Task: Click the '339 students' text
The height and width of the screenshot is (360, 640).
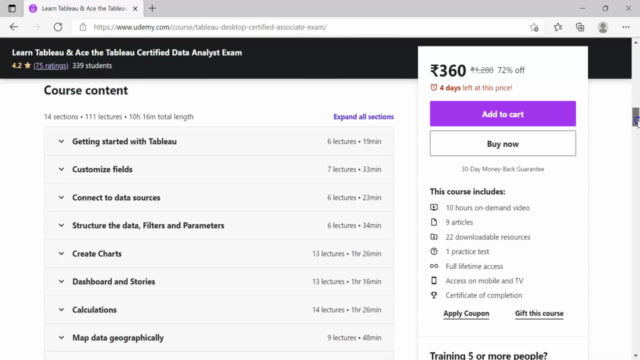Action: pyautogui.click(x=92, y=66)
